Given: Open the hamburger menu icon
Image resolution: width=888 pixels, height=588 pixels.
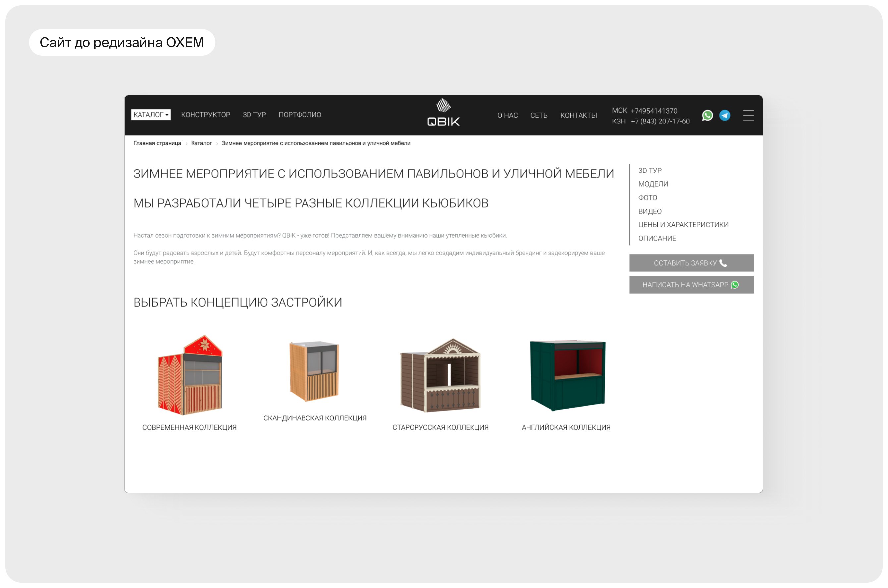Looking at the screenshot, I should 749,115.
